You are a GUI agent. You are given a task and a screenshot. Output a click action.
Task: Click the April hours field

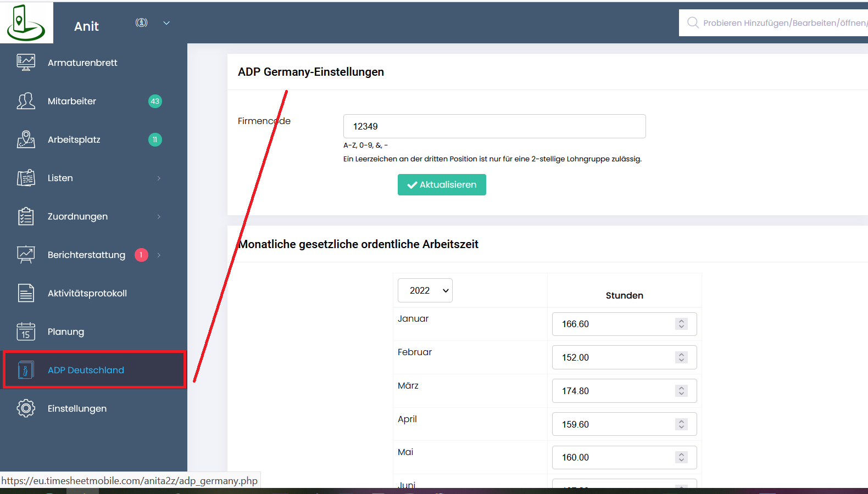tap(624, 424)
